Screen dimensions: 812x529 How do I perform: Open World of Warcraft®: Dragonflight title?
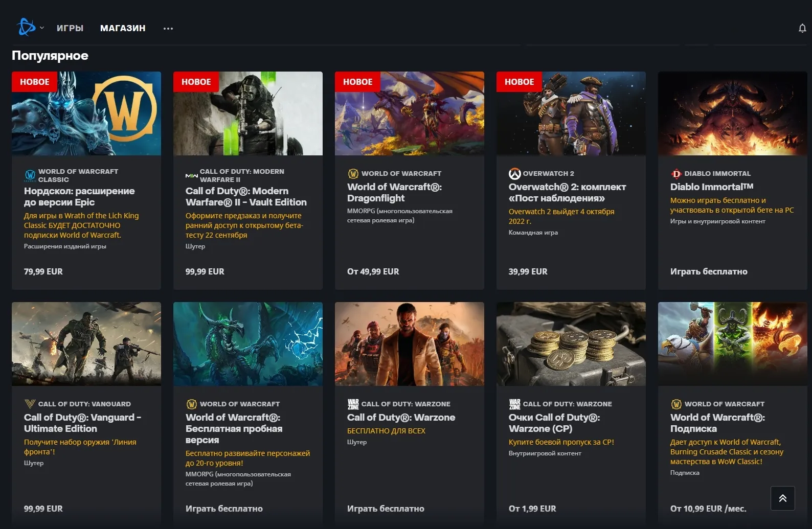(x=394, y=193)
